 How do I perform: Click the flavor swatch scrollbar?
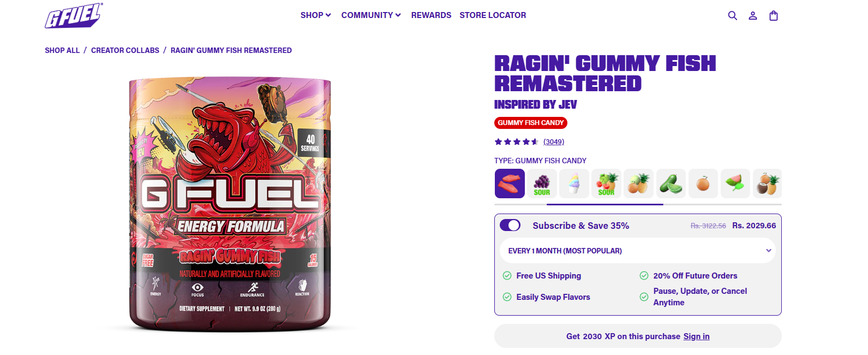point(638,204)
